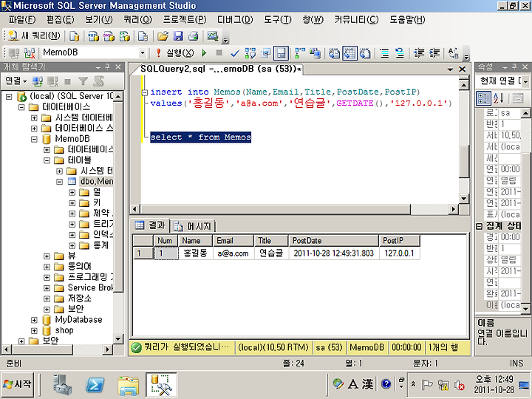Image resolution: width=532 pixels, height=399 pixels.
Task: Click Object Explorer connect server icon
Action: (x=38, y=81)
